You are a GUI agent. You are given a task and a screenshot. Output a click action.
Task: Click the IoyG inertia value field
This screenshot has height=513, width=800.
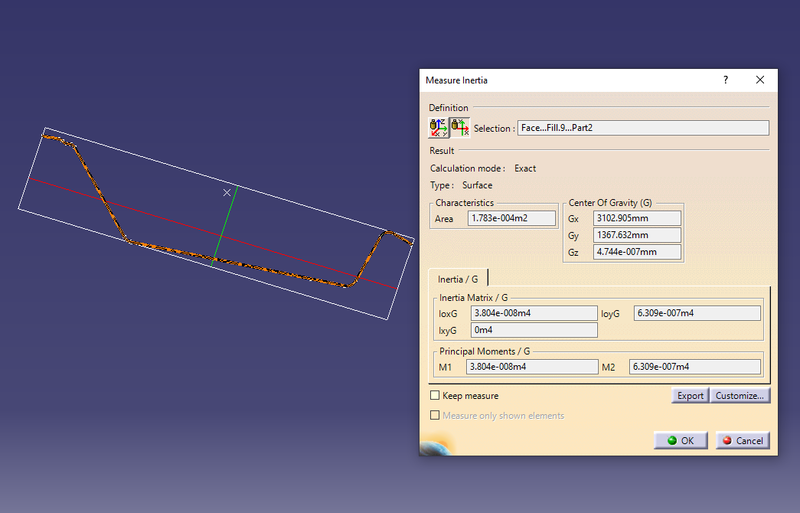(x=696, y=314)
